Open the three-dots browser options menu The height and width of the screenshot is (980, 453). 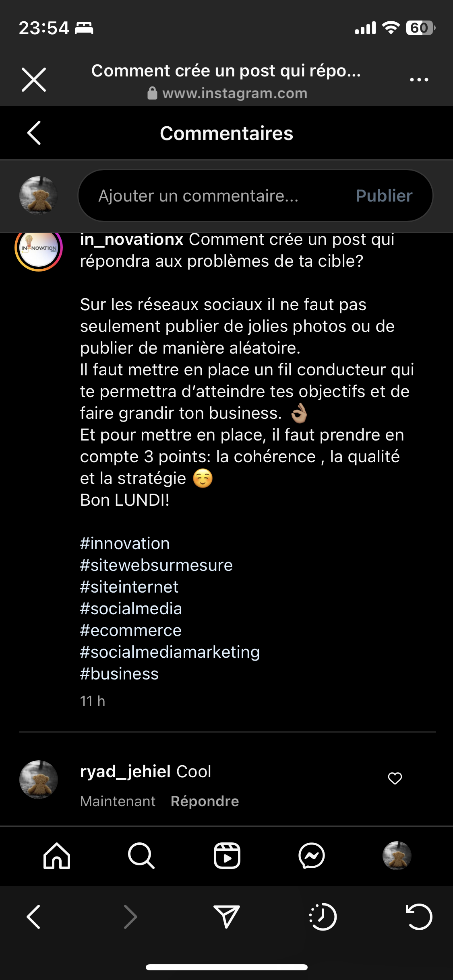(419, 80)
